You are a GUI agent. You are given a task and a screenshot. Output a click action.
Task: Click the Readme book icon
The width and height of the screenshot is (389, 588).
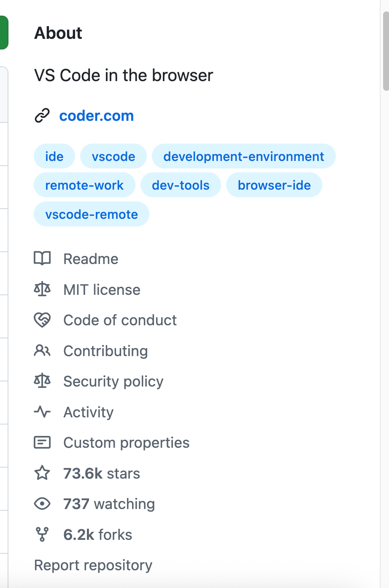42,258
